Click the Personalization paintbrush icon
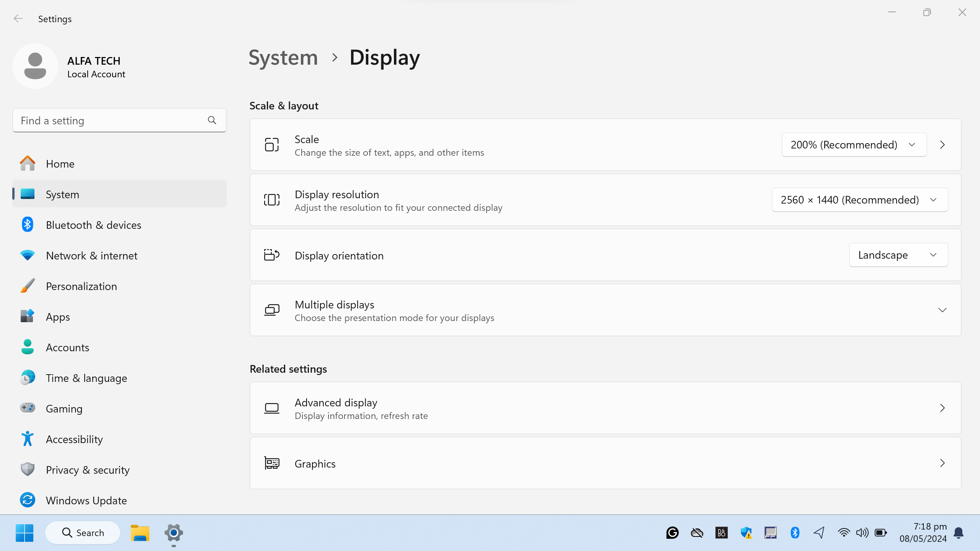Viewport: 980px width, 551px height. [x=28, y=286]
